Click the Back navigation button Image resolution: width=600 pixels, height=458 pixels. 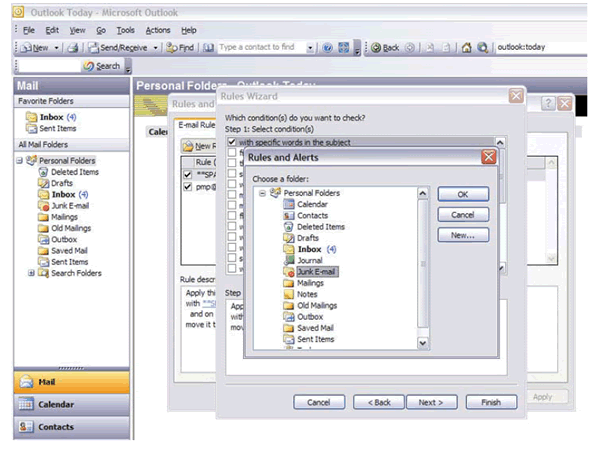385,48
